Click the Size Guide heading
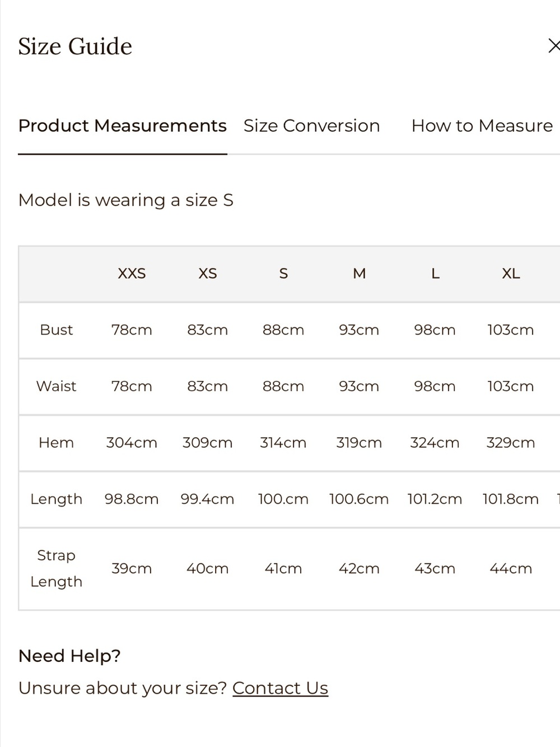 click(75, 47)
